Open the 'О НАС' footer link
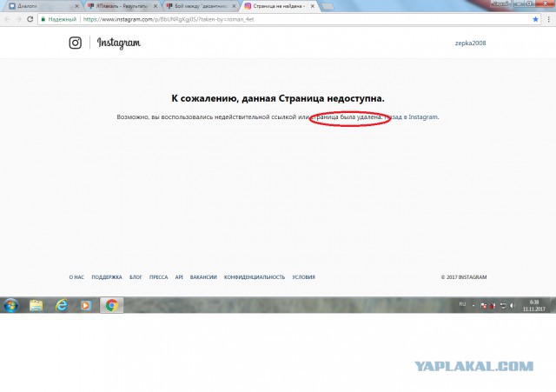This screenshot has height=392, width=556. coord(76,277)
